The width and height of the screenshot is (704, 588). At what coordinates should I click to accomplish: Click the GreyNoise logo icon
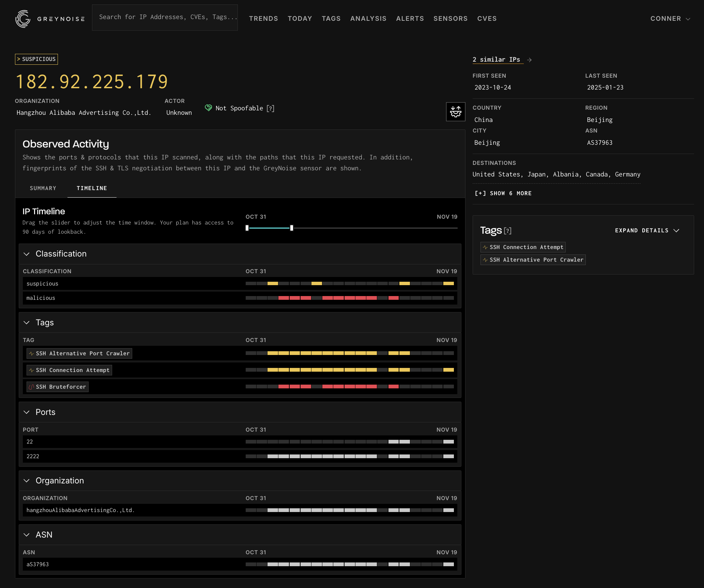[x=23, y=19]
